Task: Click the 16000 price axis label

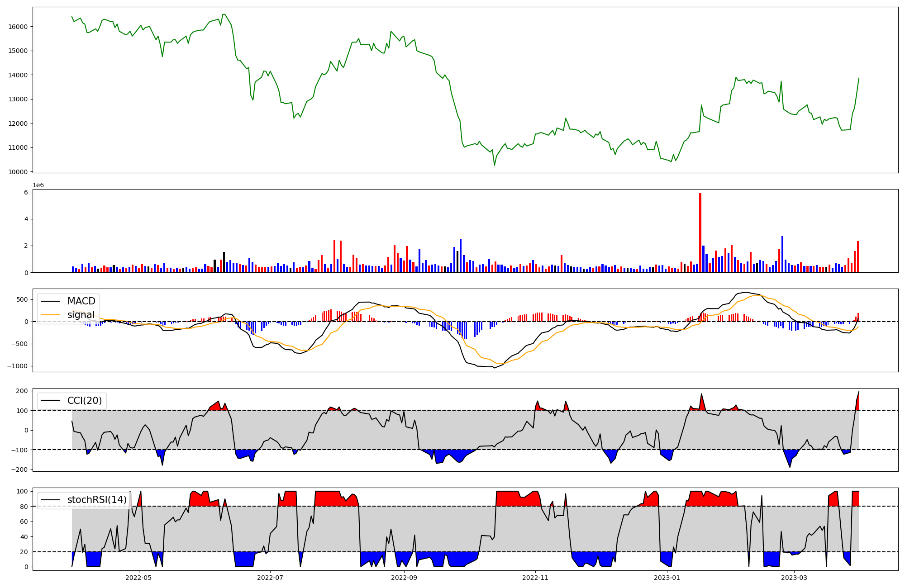Action: pyautogui.click(x=18, y=27)
